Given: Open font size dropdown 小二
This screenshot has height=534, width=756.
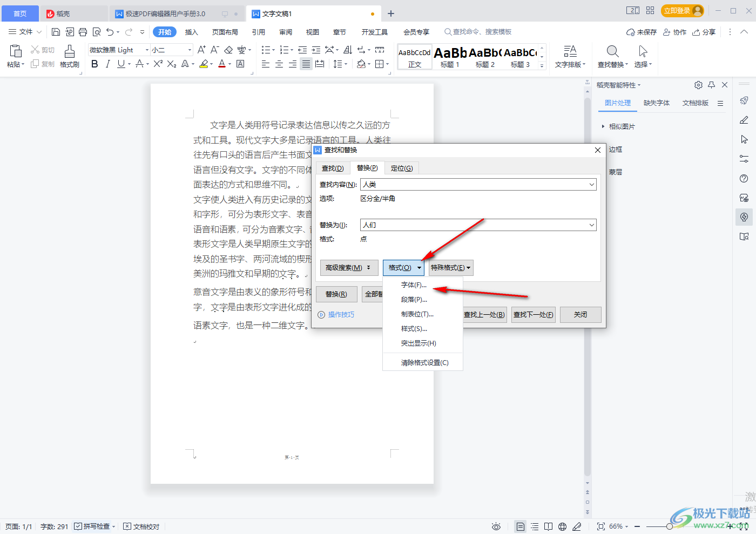Looking at the screenshot, I should (190, 50).
